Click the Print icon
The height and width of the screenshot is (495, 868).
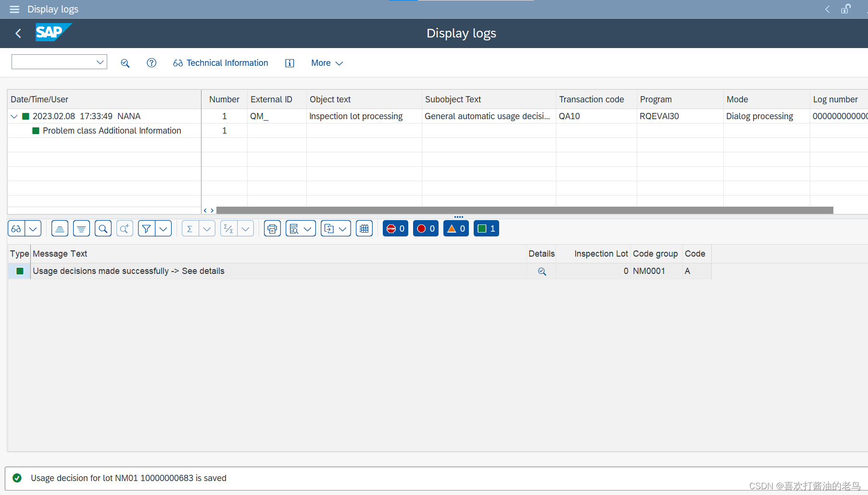point(272,228)
